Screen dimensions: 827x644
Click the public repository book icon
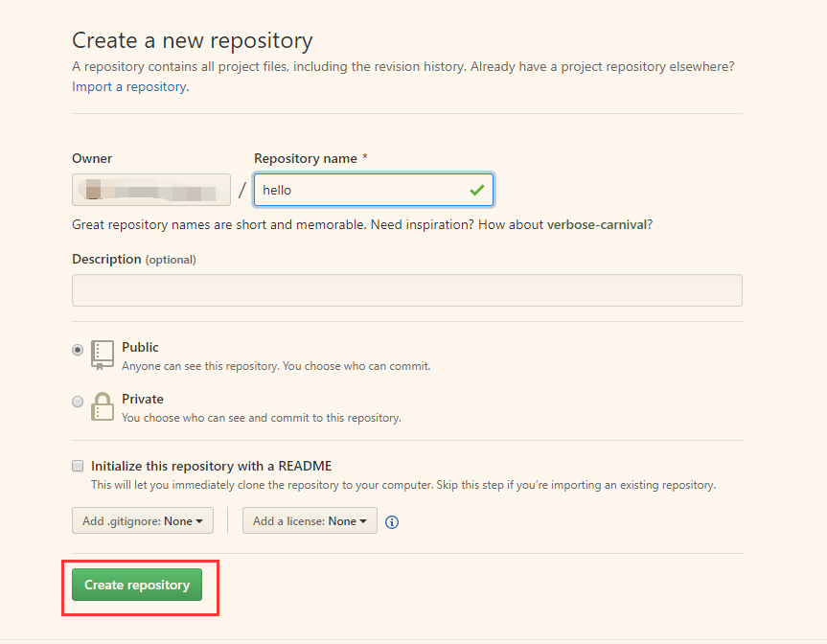[103, 355]
